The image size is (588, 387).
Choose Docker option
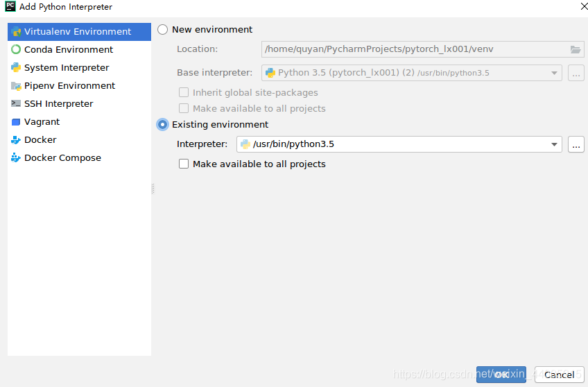79,139
